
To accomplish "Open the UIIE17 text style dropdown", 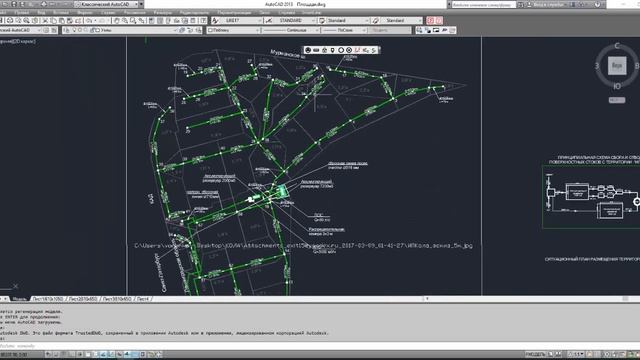I will coord(241,20).
